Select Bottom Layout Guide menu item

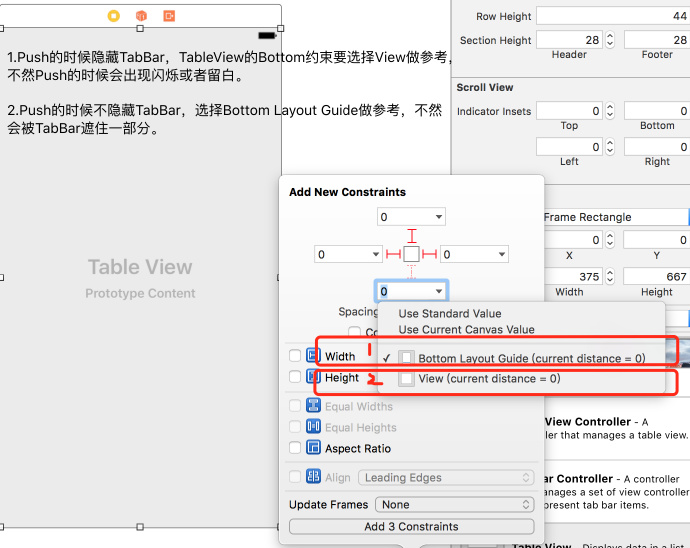point(522,358)
